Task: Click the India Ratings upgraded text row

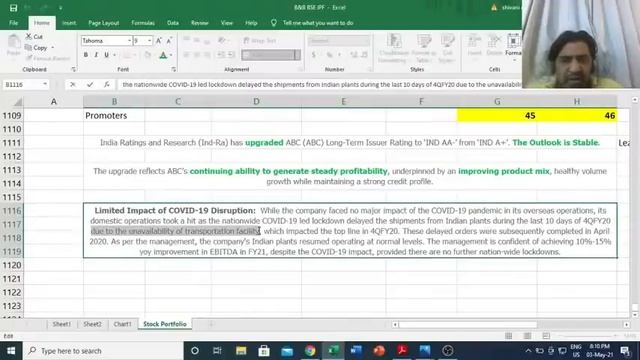Action: click(350, 142)
